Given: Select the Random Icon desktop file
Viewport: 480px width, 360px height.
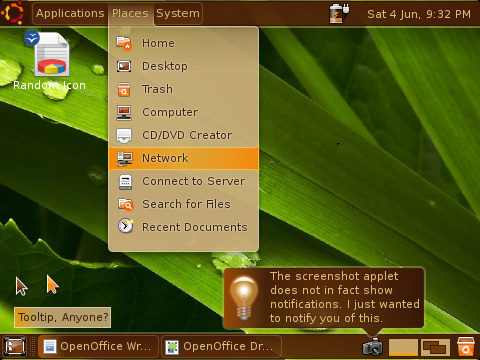Looking at the screenshot, I should [x=49, y=60].
